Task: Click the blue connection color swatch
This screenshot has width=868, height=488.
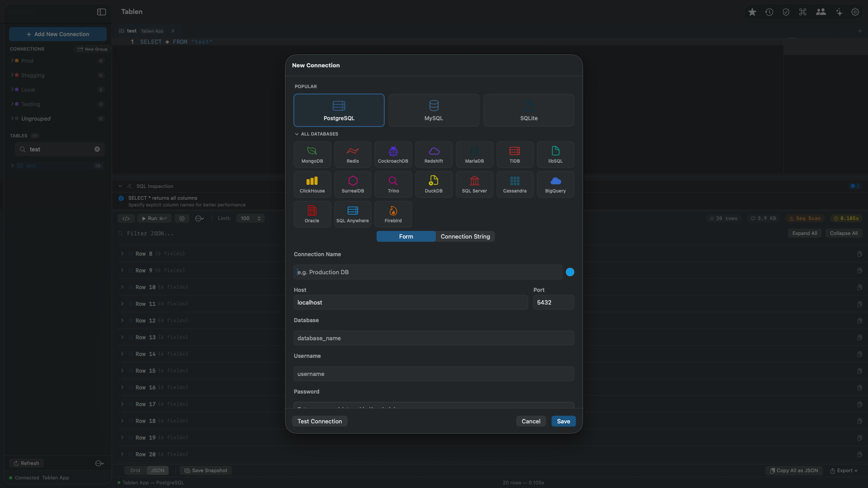Action: [x=570, y=272]
